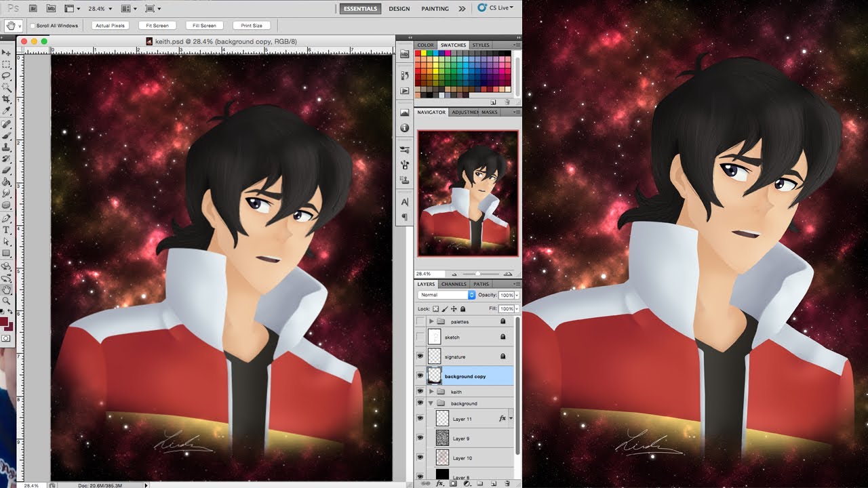Click the link layers icon
This screenshot has height=488, width=868.
tap(425, 483)
